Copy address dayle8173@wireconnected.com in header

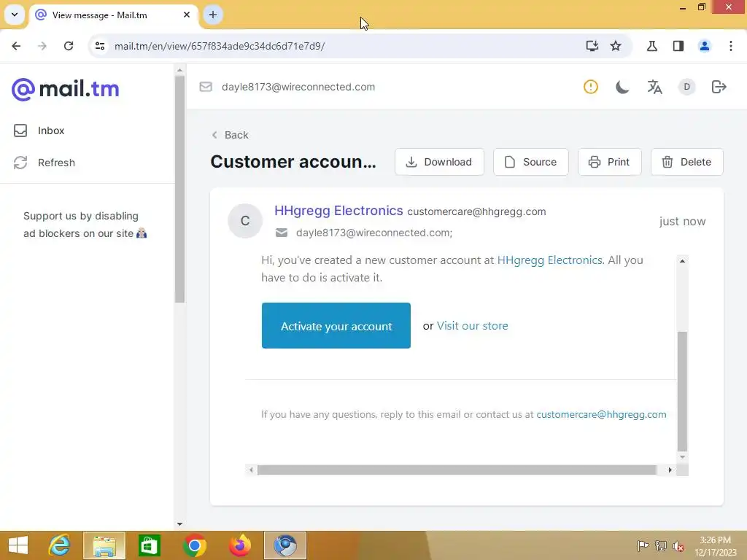(298, 87)
